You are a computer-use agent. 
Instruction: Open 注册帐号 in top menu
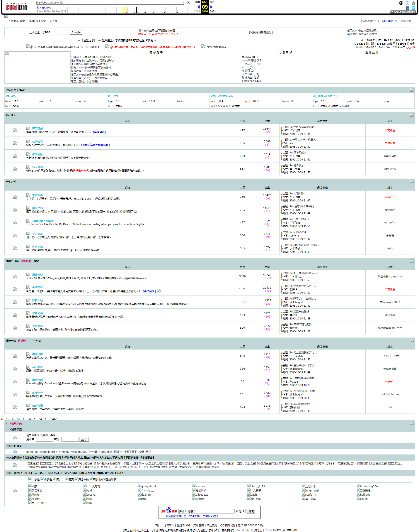click(33, 21)
